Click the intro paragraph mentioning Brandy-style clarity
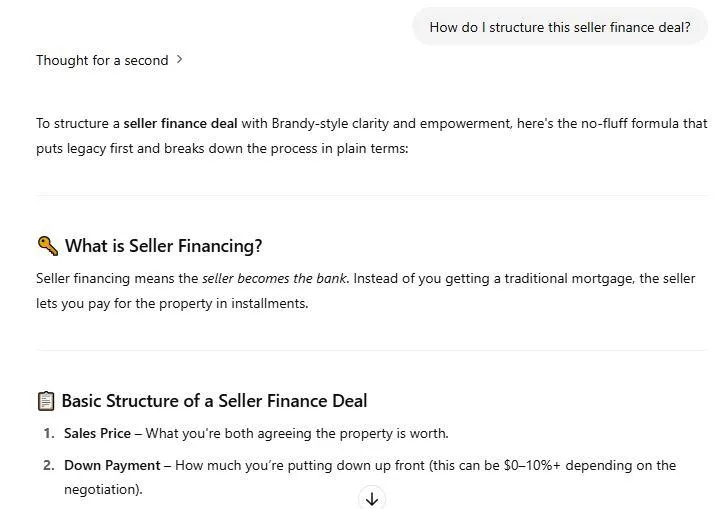This screenshot has height=509, width=725. coord(372,136)
